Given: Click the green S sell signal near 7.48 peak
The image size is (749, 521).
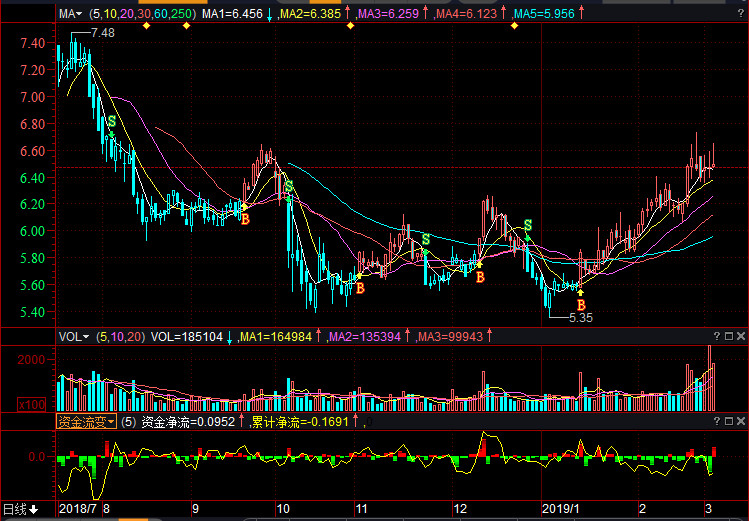Looking at the screenshot, I should pos(111,122).
